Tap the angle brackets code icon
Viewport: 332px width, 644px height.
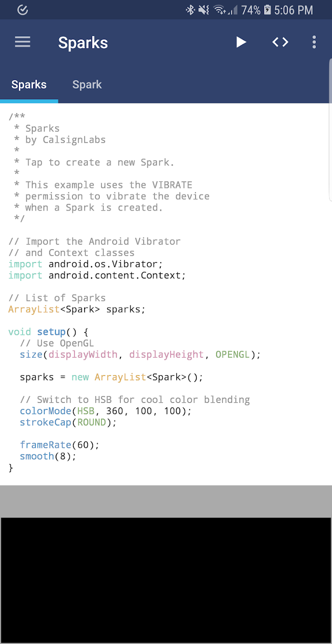coord(280,42)
